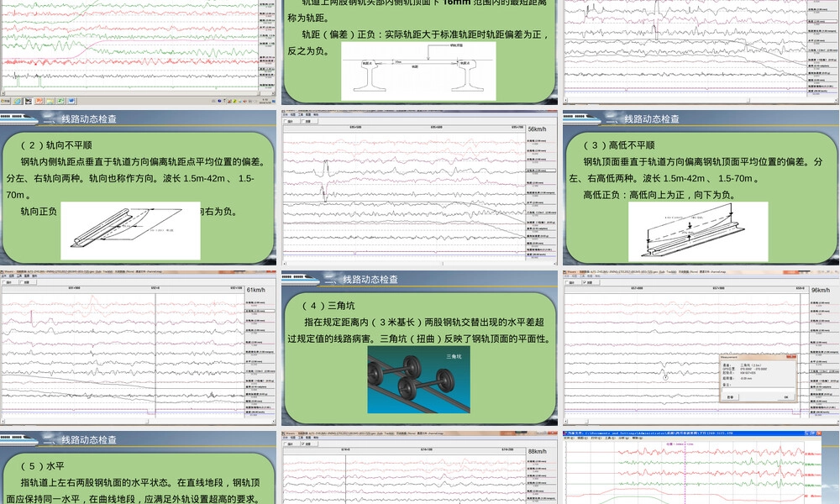Image resolution: width=840 pixels, height=504 pixels.
Task: Click the highlighted channel label in 56km/h chart
Action: (541, 171)
